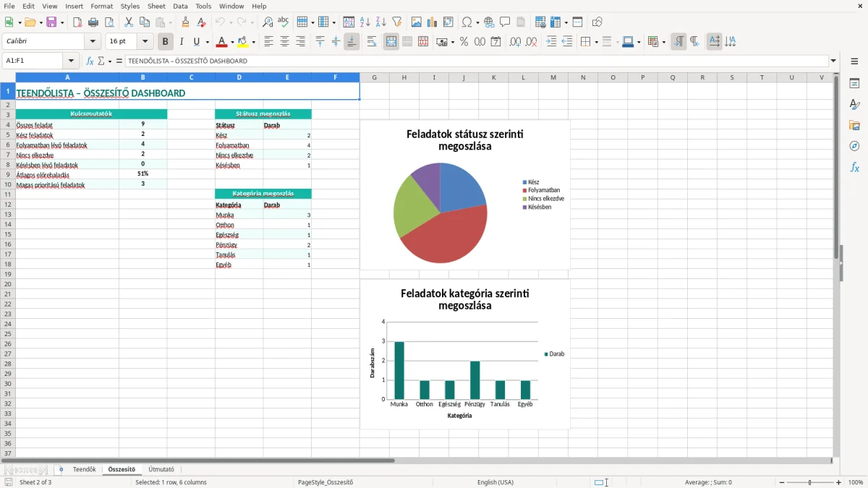This screenshot has width=868, height=488.
Task: Click the Insert Chart icon
Action: point(433,22)
